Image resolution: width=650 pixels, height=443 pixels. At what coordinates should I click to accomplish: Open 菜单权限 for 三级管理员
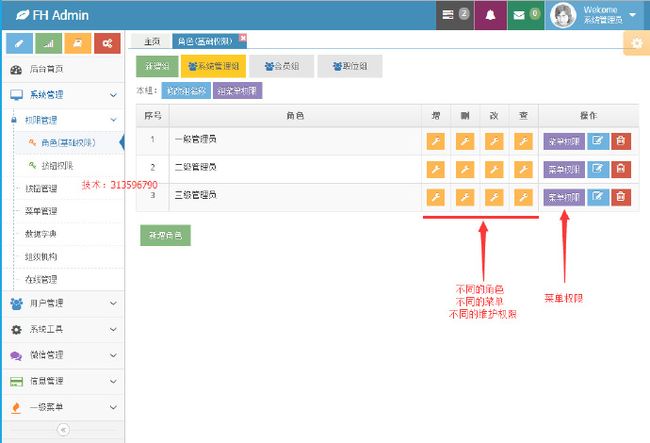[564, 197]
